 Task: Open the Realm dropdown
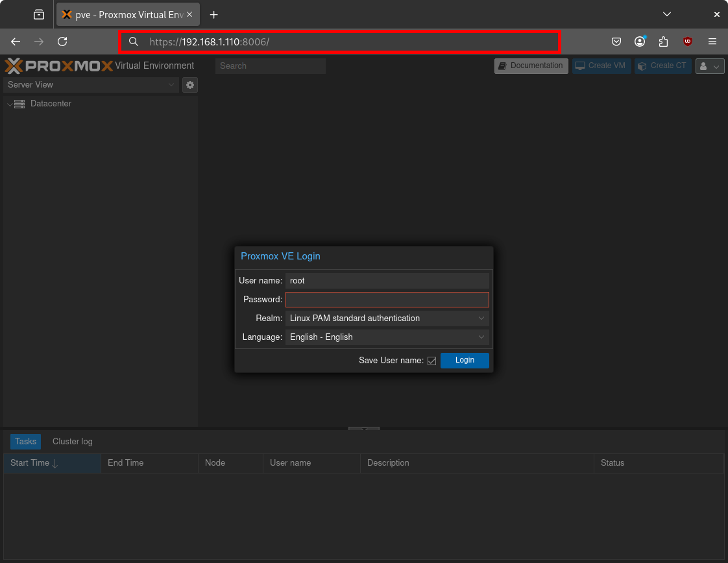tap(481, 318)
